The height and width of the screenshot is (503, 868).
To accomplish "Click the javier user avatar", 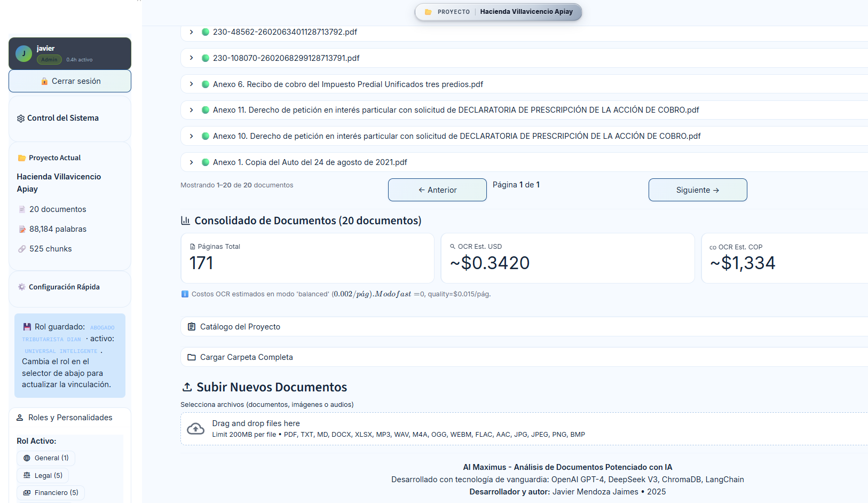I will coord(23,53).
